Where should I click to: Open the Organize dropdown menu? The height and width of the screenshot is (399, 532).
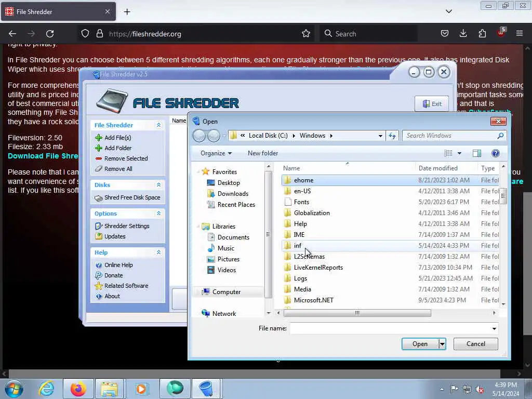(216, 153)
